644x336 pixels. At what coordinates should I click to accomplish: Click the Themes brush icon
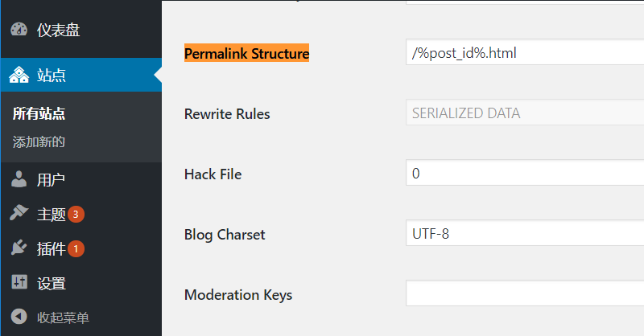point(19,214)
